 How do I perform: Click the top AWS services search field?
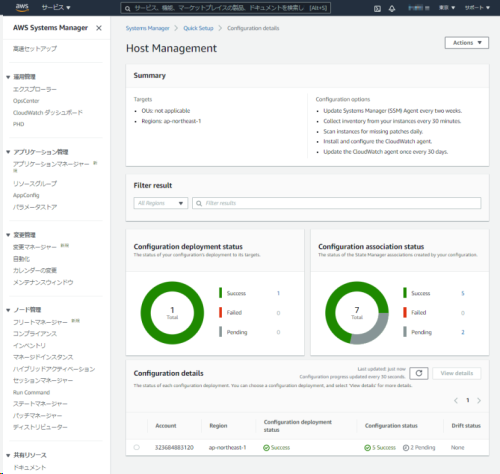[226, 8]
